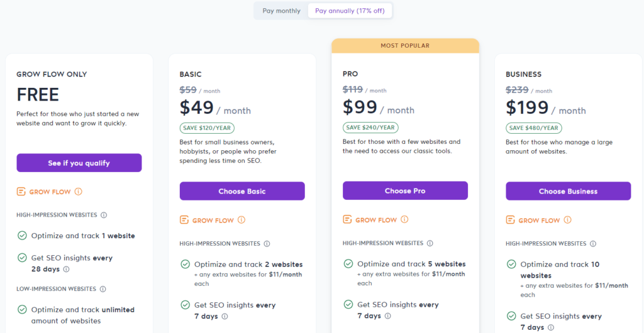Viewport: 644px width, 333px height.
Task: Click info icon by Low-Impression Websites heading
Action: point(103,289)
